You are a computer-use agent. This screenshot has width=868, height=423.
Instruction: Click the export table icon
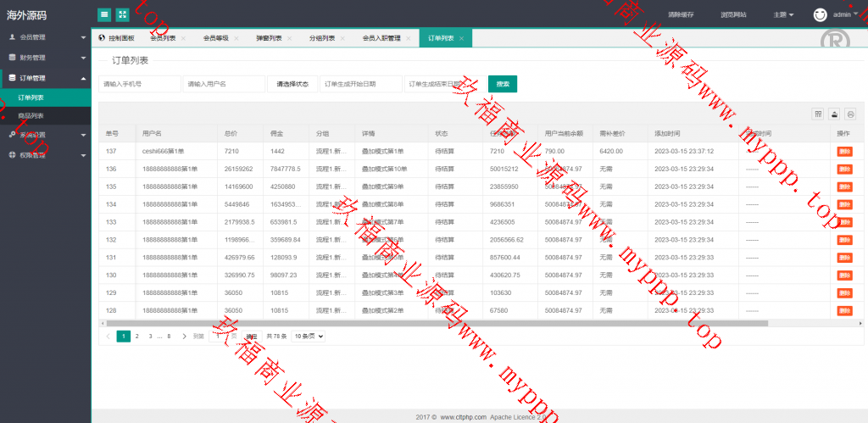(834, 114)
